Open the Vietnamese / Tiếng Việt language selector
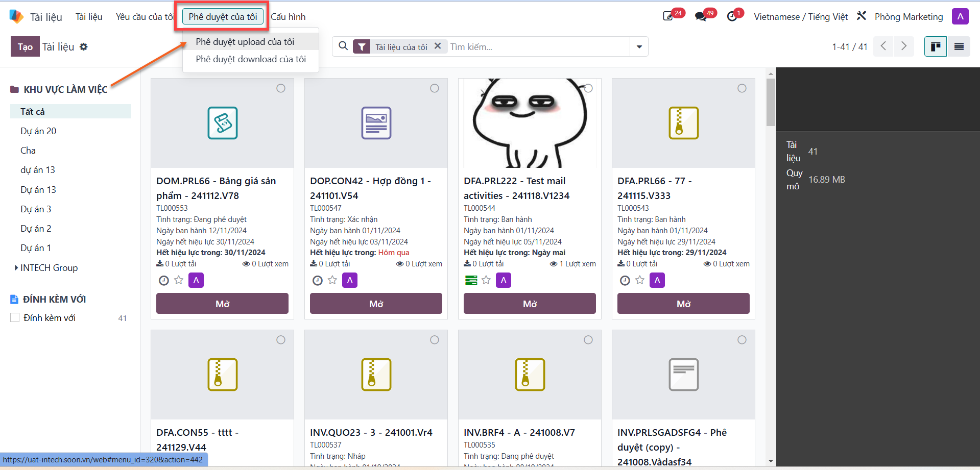The width and height of the screenshot is (980, 470). pos(801,16)
